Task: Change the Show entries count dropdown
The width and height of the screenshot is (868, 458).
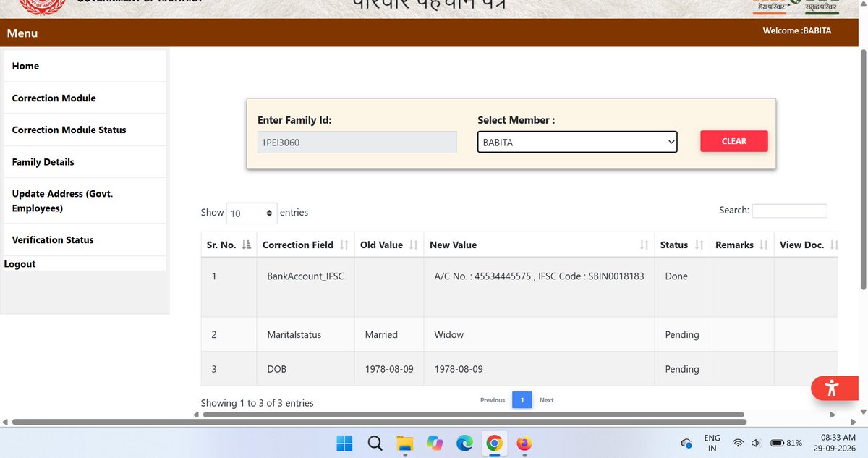Action: tap(252, 213)
